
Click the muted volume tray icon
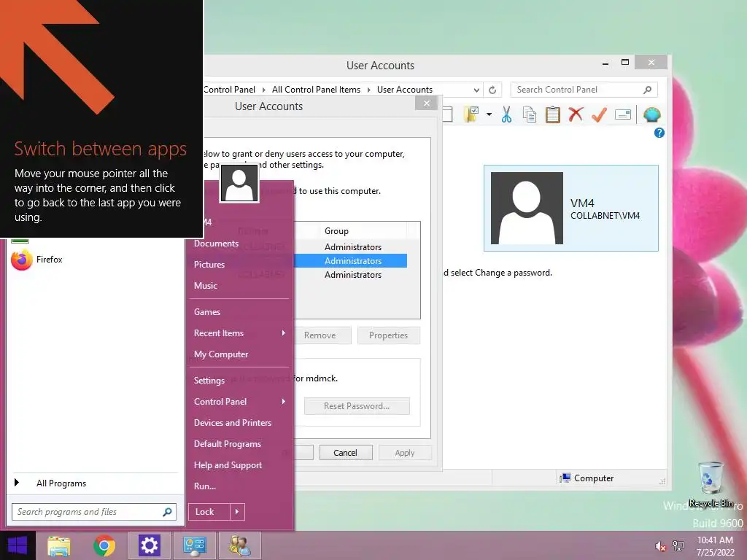click(660, 546)
